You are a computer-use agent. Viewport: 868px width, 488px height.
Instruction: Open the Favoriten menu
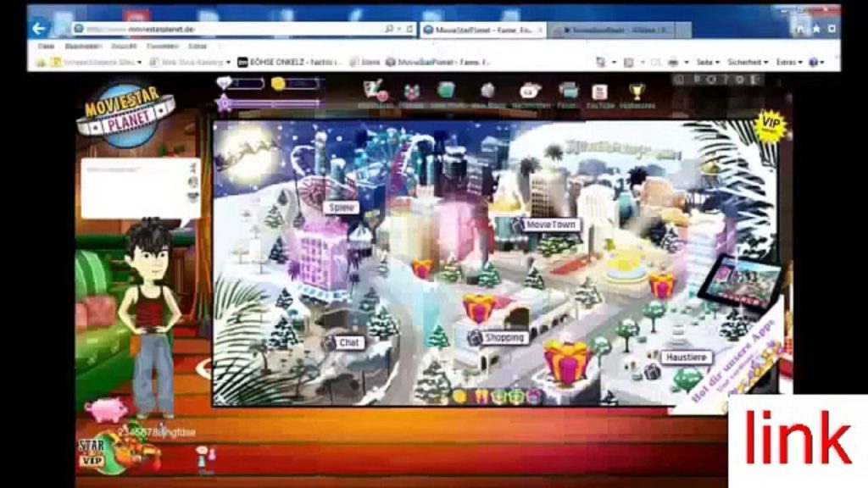(x=162, y=47)
